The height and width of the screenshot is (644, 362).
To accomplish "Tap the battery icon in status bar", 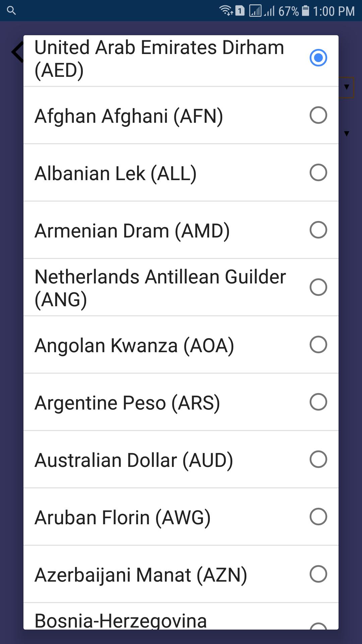I will coord(305,11).
